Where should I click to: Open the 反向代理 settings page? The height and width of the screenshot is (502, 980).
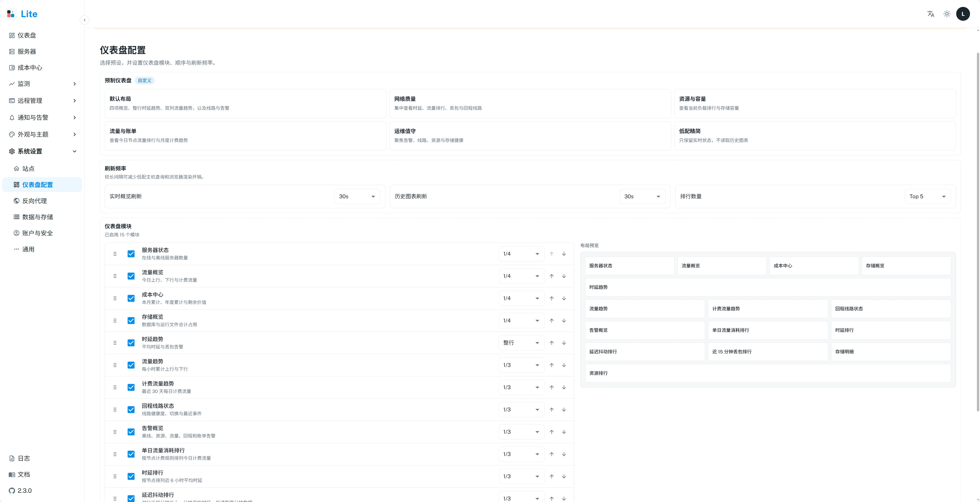[x=42, y=201]
